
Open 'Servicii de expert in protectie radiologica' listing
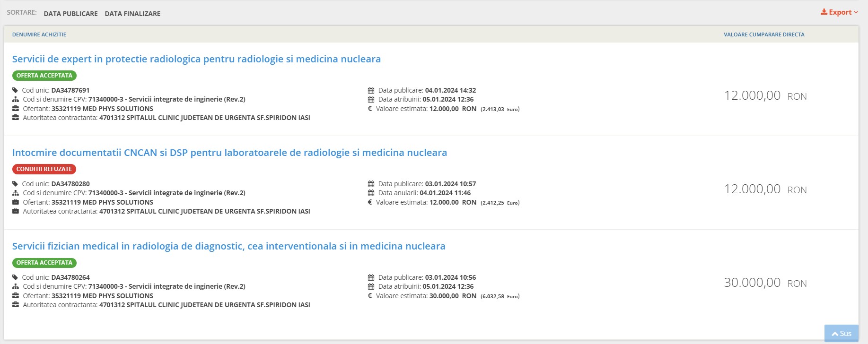(x=196, y=59)
